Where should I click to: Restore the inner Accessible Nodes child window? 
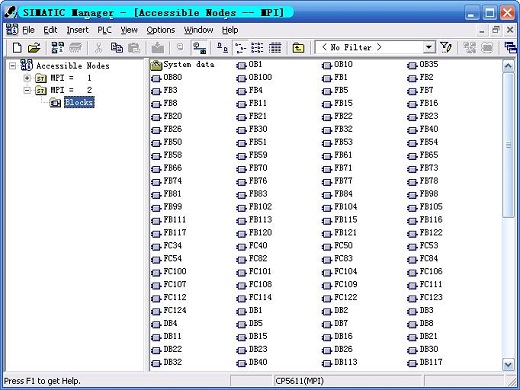click(x=496, y=30)
